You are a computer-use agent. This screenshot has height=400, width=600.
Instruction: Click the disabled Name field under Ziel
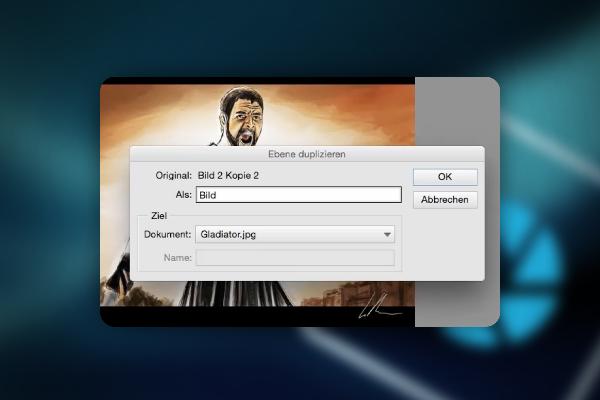tap(295, 258)
